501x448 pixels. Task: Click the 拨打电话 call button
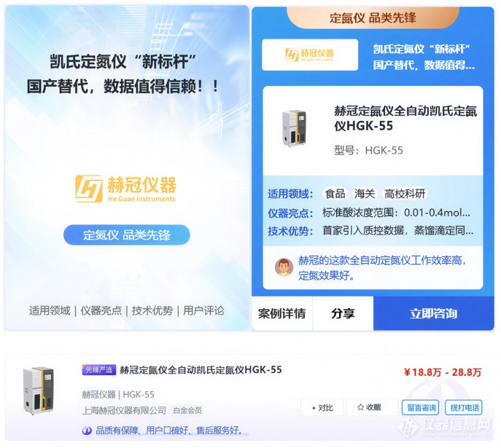[x=464, y=407]
